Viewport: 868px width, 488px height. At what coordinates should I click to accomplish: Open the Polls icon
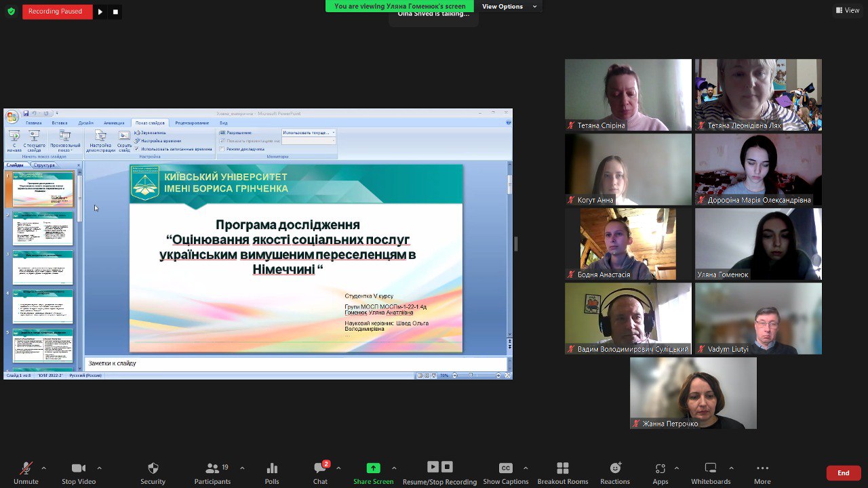tap(272, 468)
